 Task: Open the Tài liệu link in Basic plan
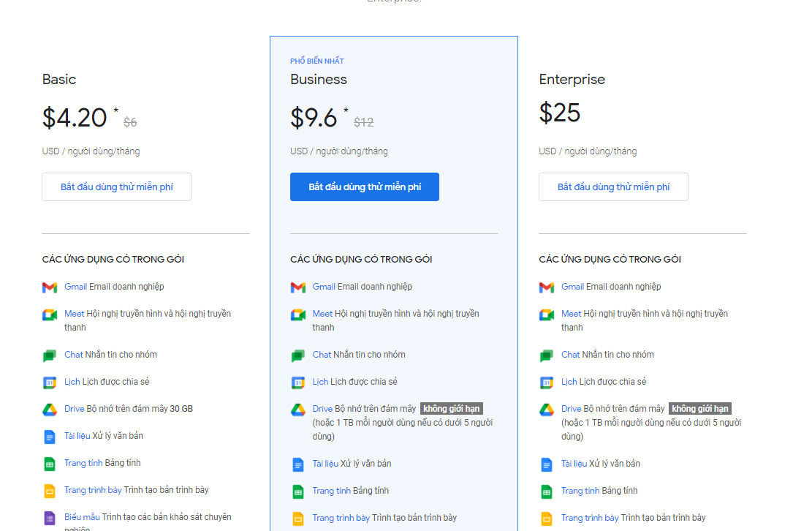(77, 436)
